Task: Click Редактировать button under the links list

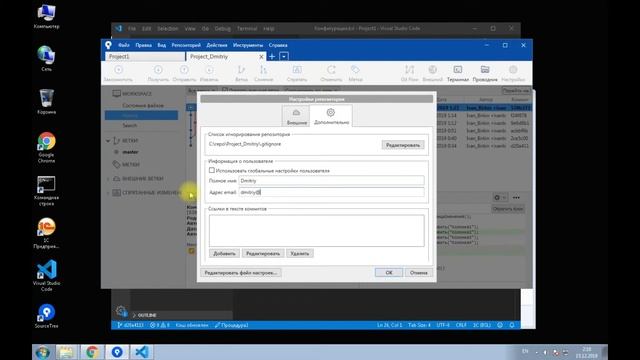Action: tap(263, 253)
